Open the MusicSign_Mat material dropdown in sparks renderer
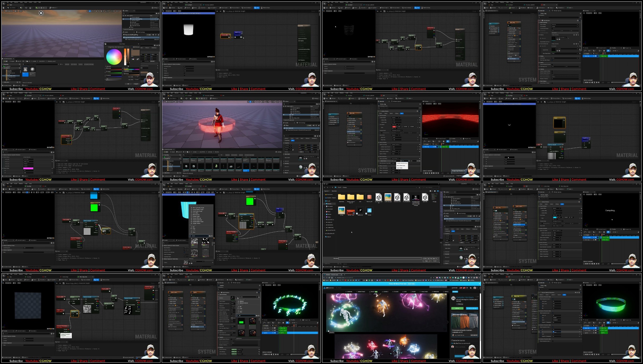This screenshot has height=364, width=643. point(247,297)
